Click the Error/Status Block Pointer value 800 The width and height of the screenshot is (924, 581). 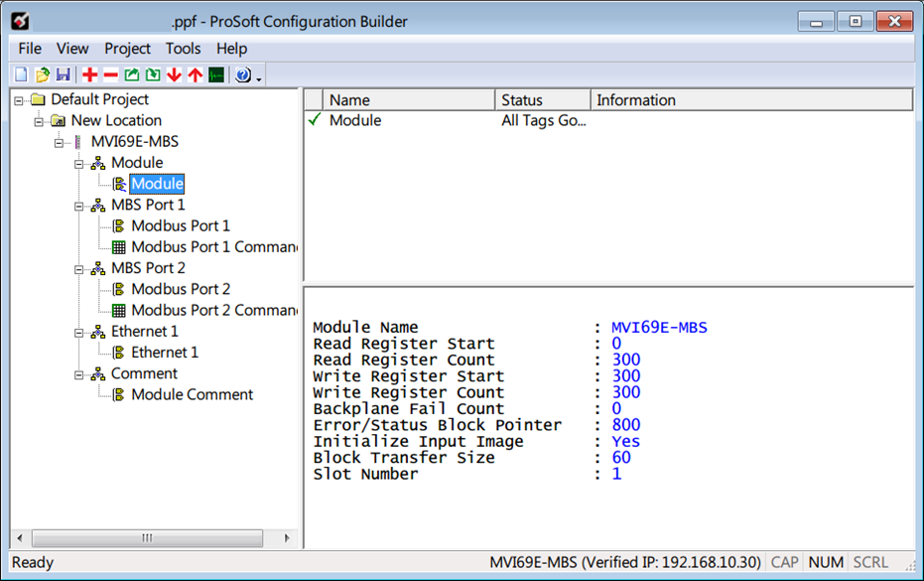click(x=626, y=425)
